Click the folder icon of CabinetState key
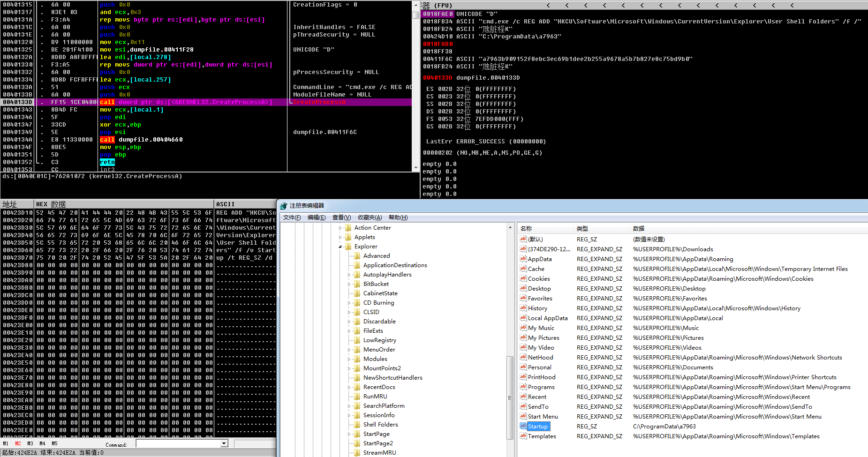Screen dimensions: 868x457 tap(357, 293)
